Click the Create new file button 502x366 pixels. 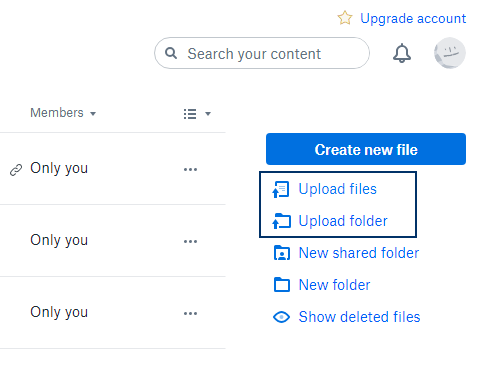pos(366,149)
